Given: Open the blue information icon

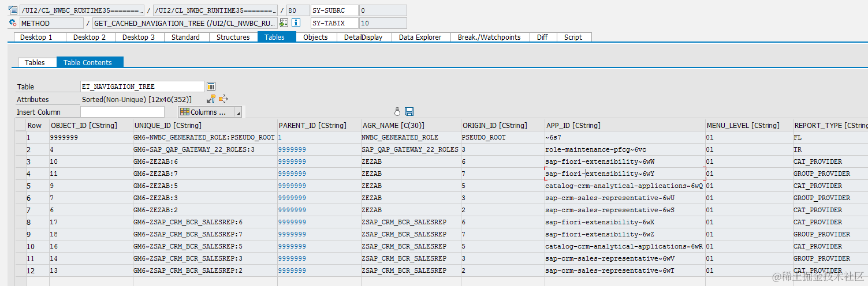Looking at the screenshot, I should pos(296,23).
